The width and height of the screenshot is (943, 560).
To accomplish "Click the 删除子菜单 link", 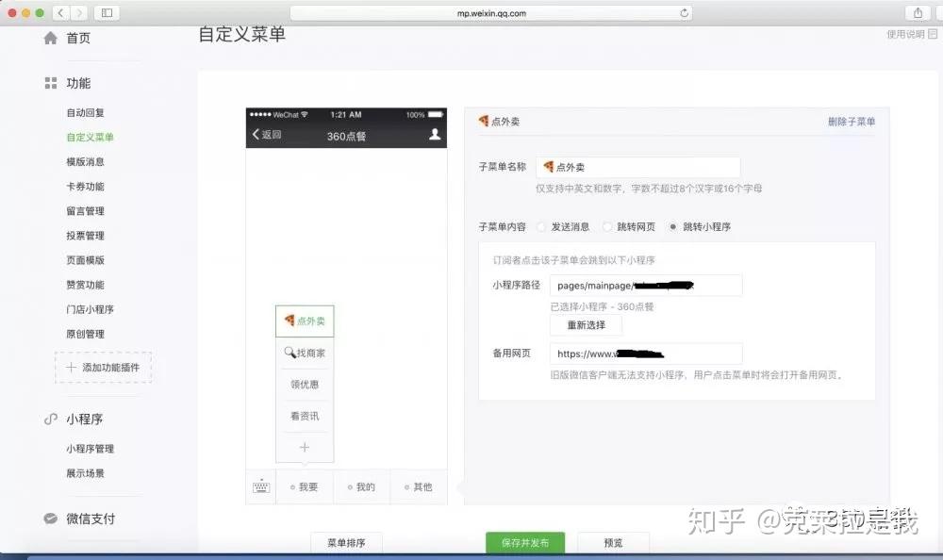I will tap(852, 122).
